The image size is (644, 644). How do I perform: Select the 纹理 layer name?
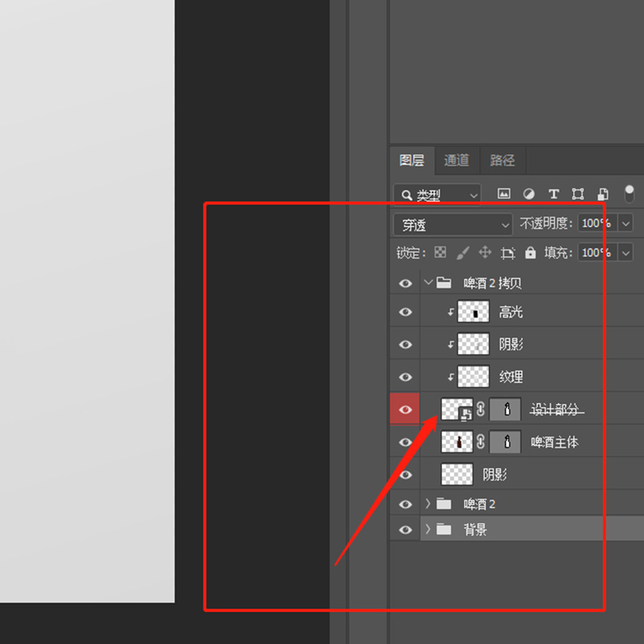(x=511, y=376)
